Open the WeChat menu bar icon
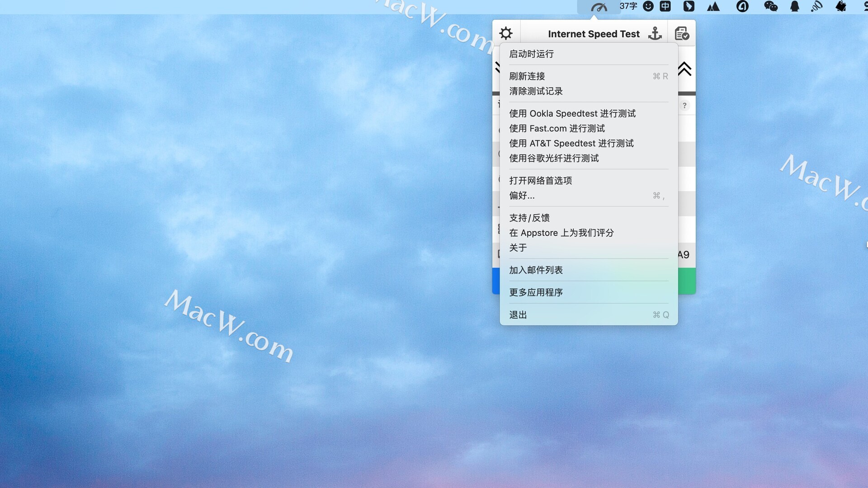 coord(771,6)
